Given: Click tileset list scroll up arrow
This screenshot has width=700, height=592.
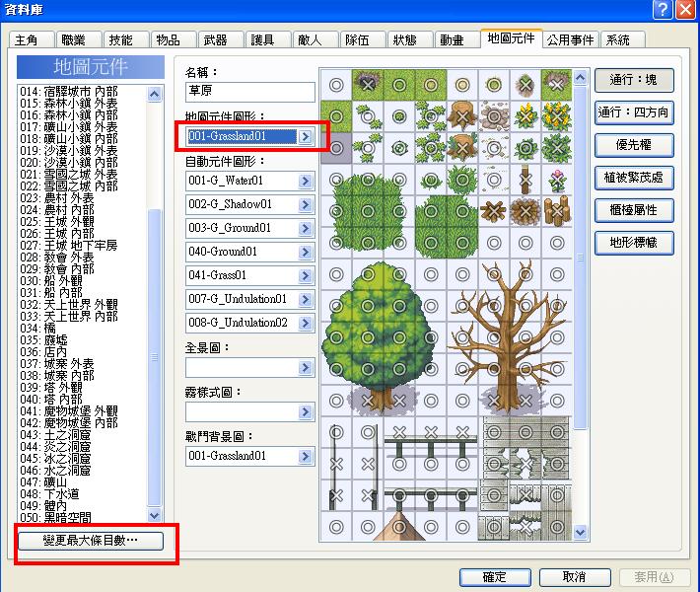Looking at the screenshot, I should [x=155, y=94].
